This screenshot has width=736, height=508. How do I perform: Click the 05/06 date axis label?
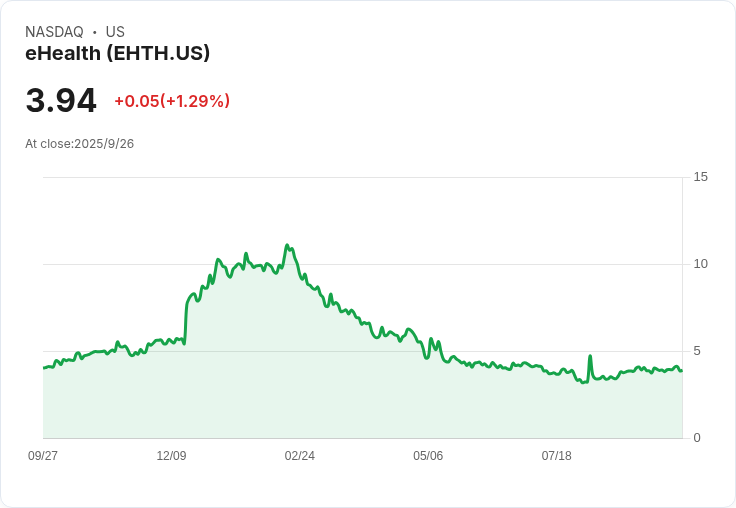point(428,455)
